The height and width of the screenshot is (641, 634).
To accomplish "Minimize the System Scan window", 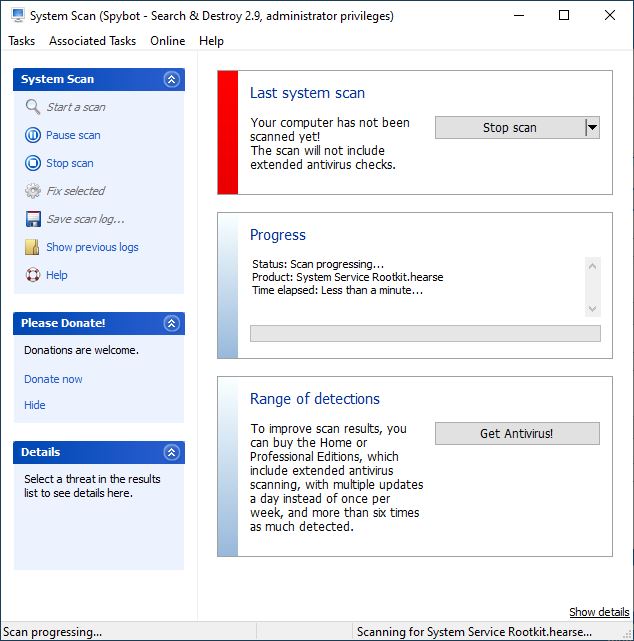I will (x=519, y=16).
